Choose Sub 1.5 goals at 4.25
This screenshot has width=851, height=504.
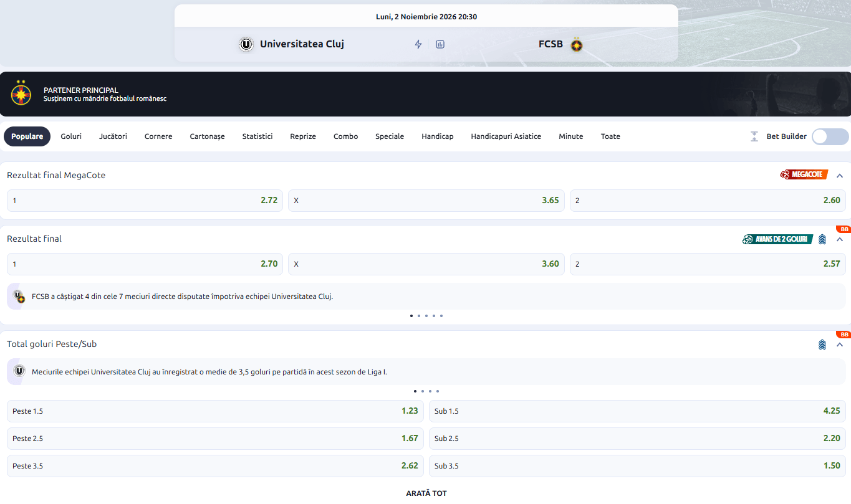(x=637, y=411)
